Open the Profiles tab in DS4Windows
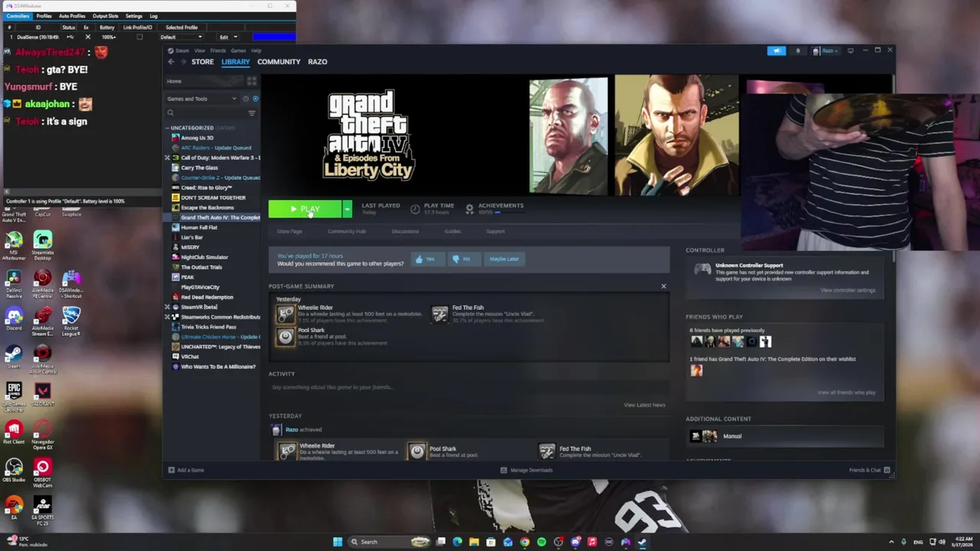Viewport: 980px width, 551px height. click(x=44, y=16)
